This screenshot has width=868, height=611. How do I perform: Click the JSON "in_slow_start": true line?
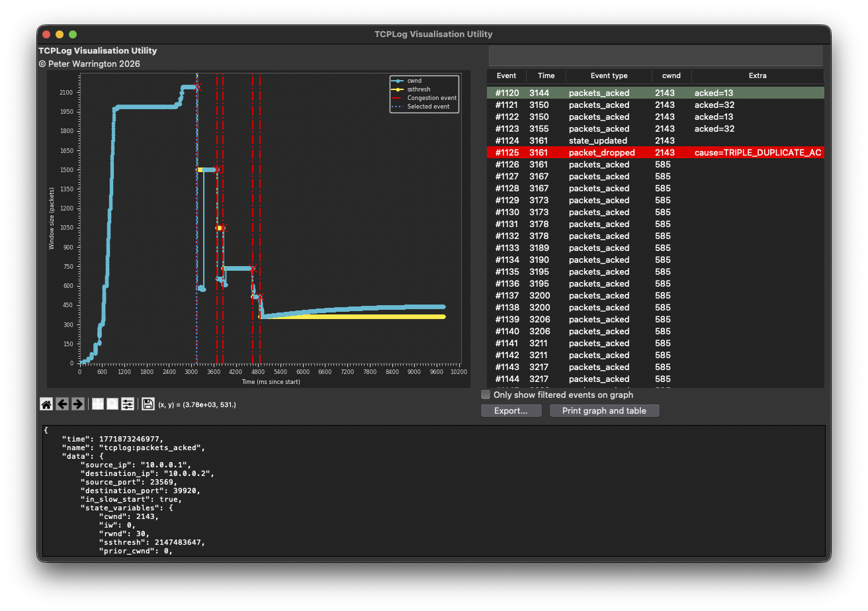tap(130, 499)
